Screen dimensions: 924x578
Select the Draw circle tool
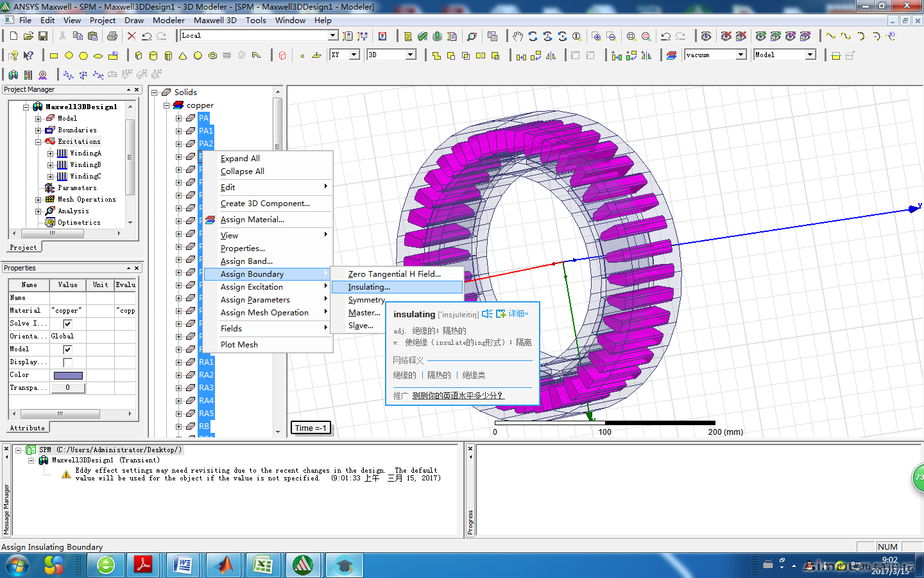point(69,55)
